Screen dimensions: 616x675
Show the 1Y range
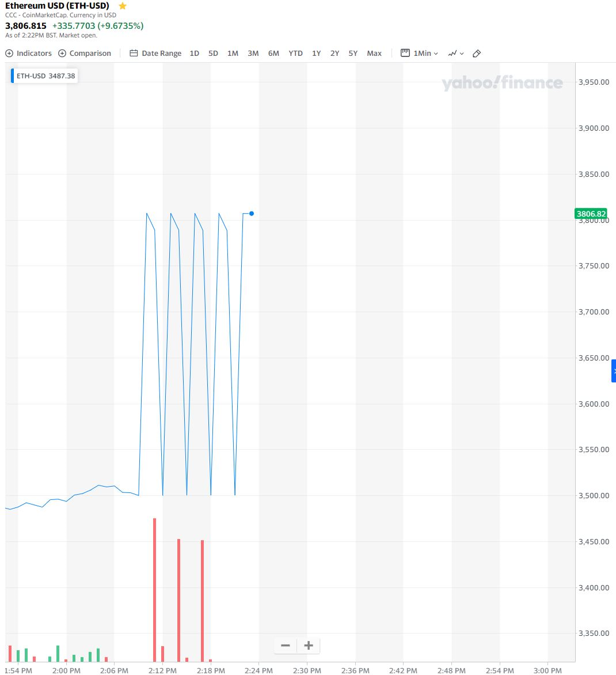(x=317, y=53)
